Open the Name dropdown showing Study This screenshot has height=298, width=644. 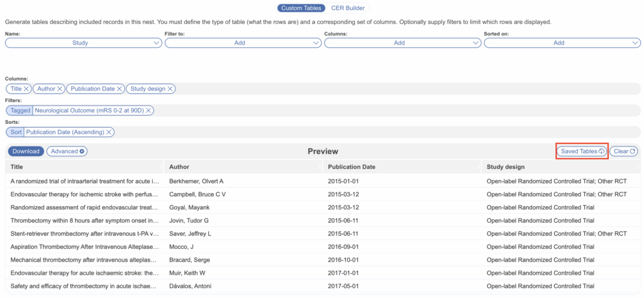(84, 43)
